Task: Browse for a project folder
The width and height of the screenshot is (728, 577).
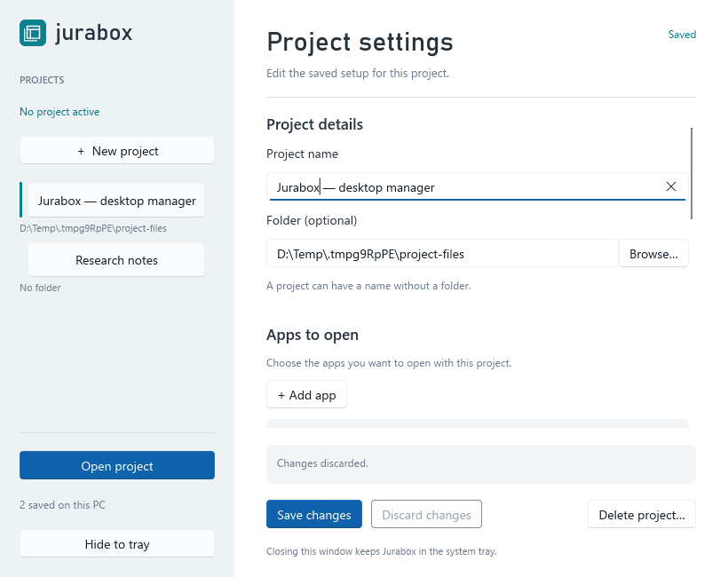Action: tap(653, 254)
